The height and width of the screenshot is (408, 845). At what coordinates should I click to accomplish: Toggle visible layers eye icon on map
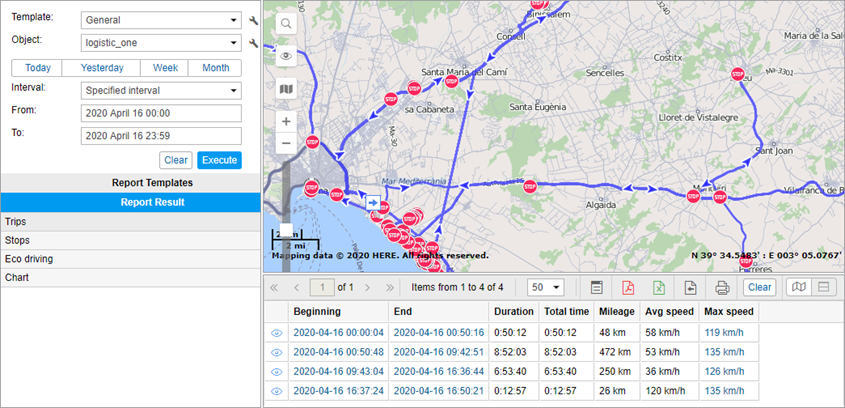(286, 56)
